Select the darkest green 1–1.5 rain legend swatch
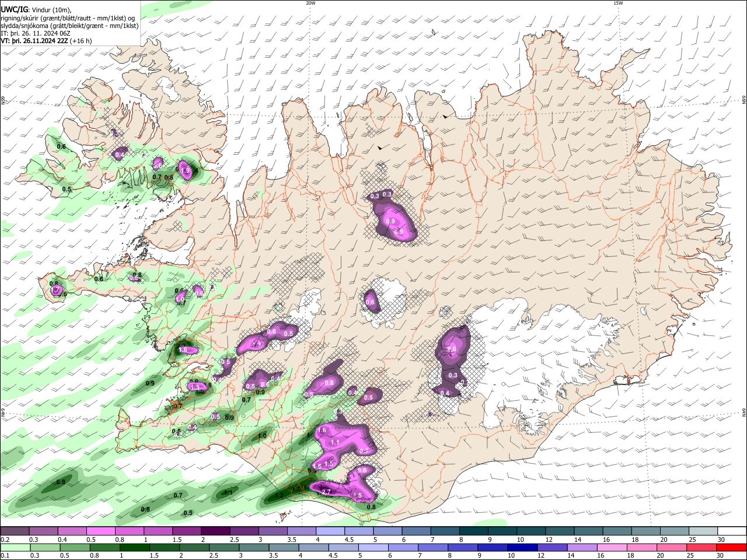Viewport: 747px width, 560px height. [x=135, y=547]
